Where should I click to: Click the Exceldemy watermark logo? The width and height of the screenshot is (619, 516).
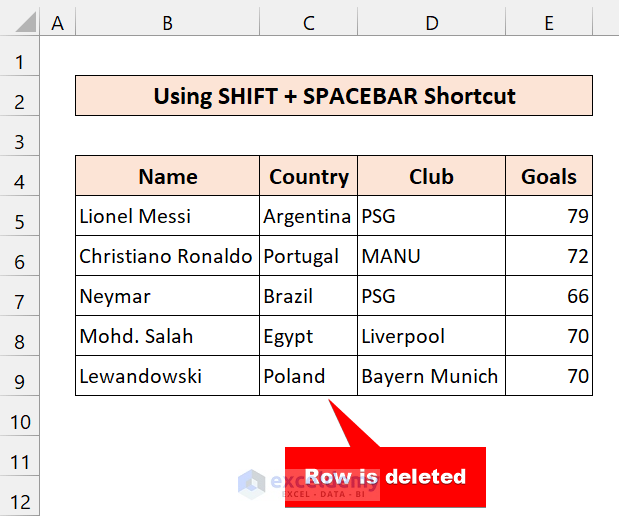pos(252,483)
